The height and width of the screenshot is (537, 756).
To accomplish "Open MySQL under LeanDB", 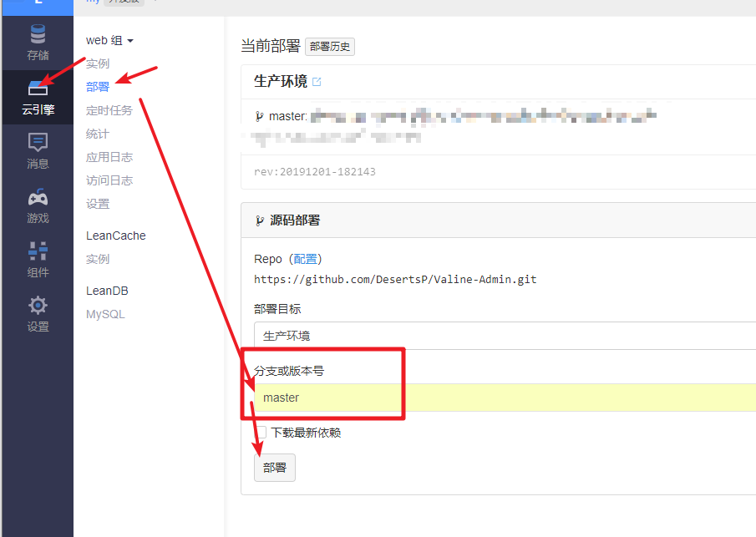I will coord(105,314).
